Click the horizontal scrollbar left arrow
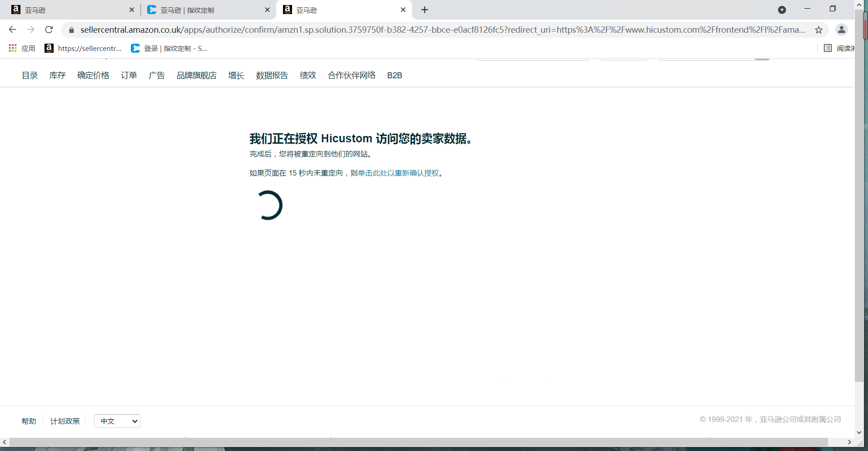Viewport: 868px width, 451px height. pos(5,442)
